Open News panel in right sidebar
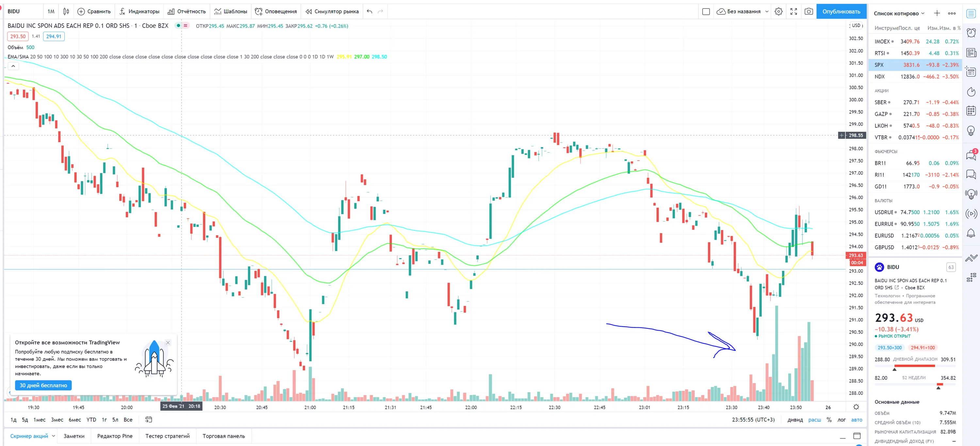980x446 pixels. (971, 52)
